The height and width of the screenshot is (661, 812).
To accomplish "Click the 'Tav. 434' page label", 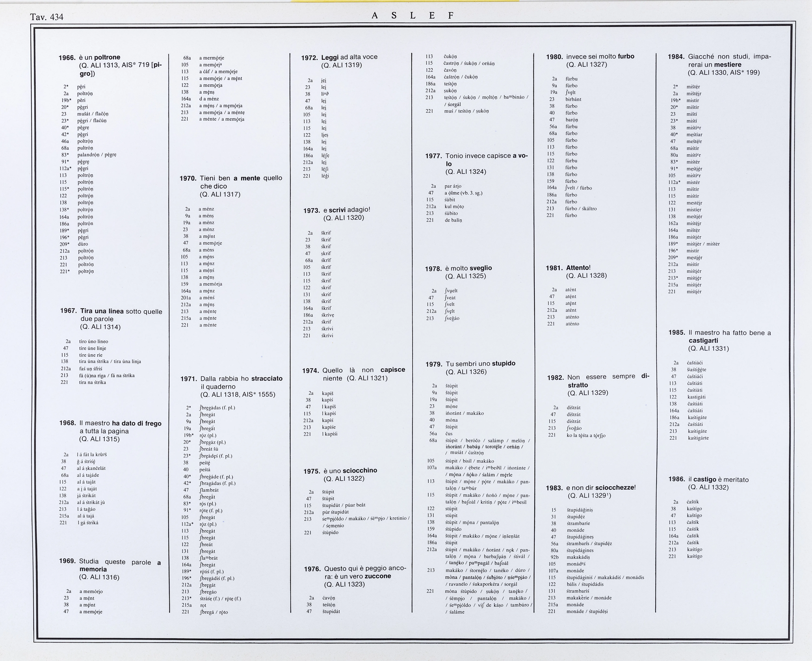I will pos(46,17).
